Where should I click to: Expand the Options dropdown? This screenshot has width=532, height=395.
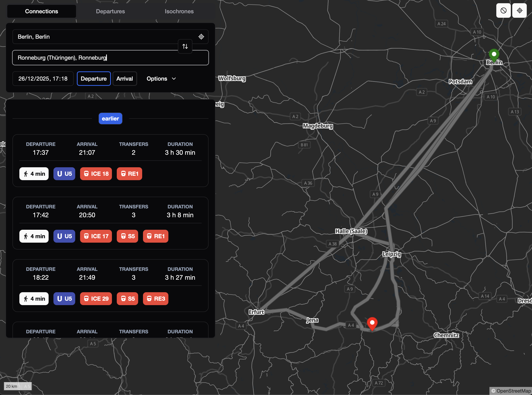pyautogui.click(x=161, y=79)
